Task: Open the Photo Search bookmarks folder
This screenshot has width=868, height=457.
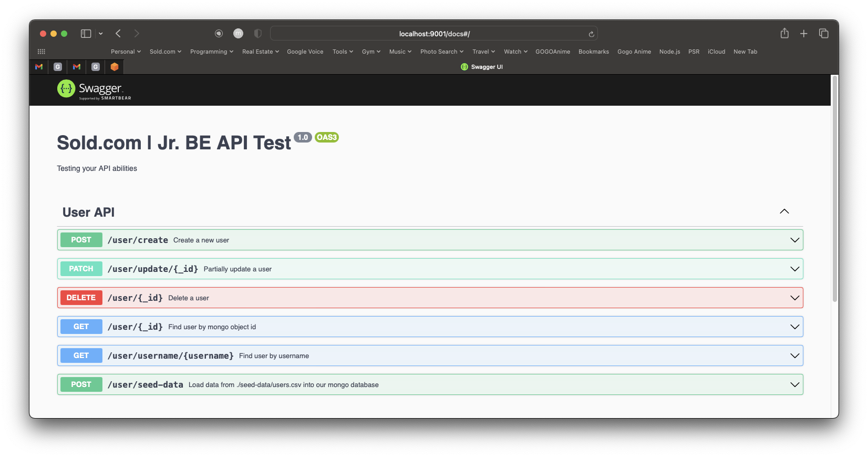Action: coord(442,52)
